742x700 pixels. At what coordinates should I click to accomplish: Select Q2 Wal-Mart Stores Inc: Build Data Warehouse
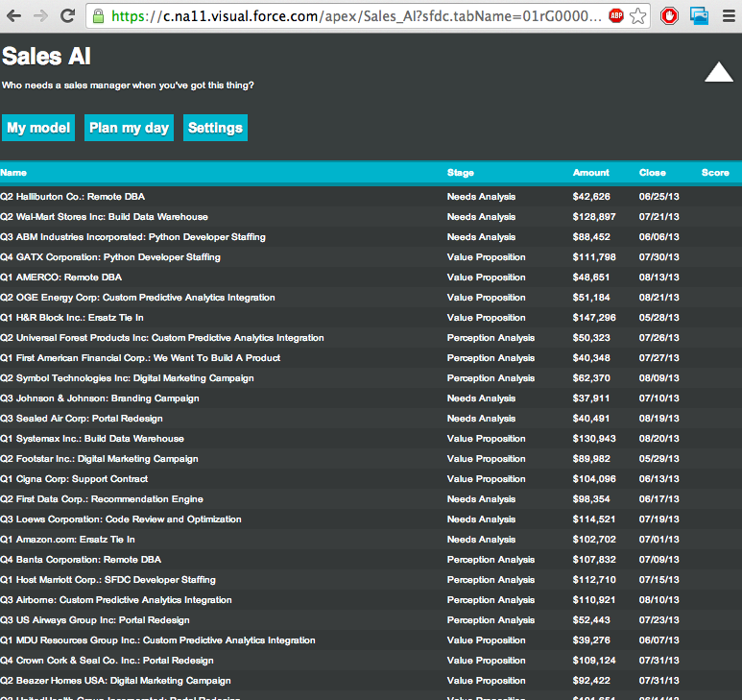(104, 217)
